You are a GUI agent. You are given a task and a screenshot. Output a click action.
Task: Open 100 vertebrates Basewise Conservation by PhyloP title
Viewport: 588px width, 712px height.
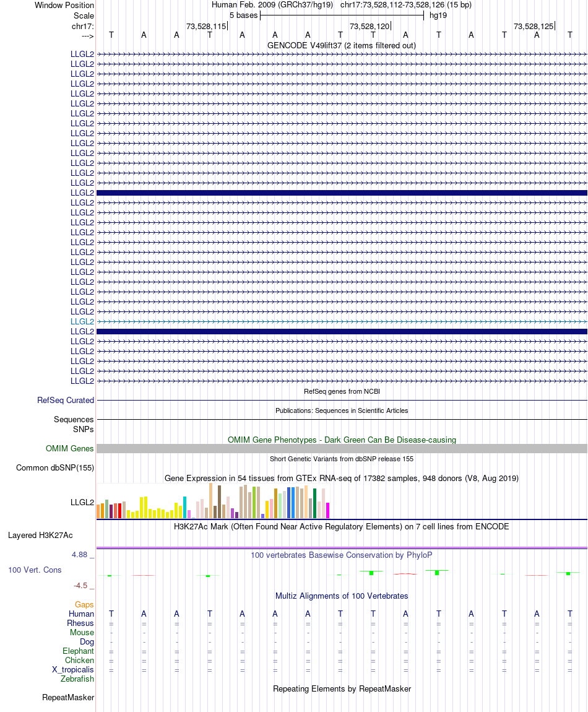342,555
